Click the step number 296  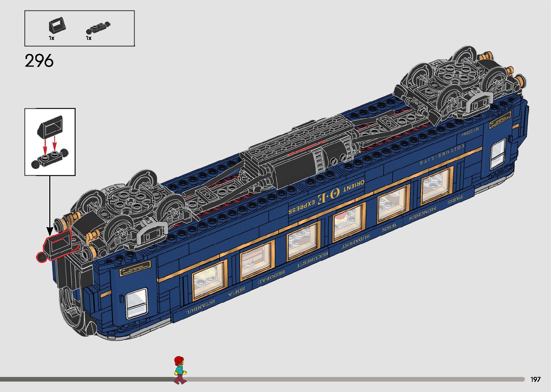click(x=39, y=61)
